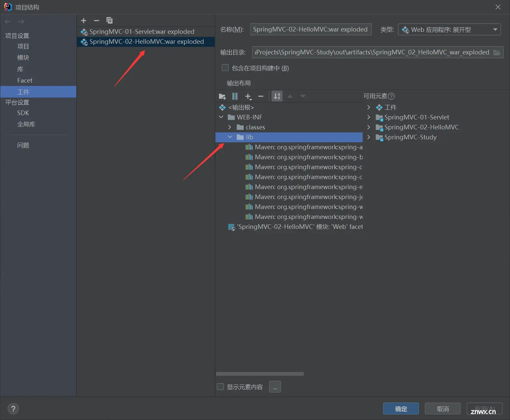This screenshot has width=510, height=420.
Task: Collapse the WEB-INF folder
Action: (x=221, y=117)
